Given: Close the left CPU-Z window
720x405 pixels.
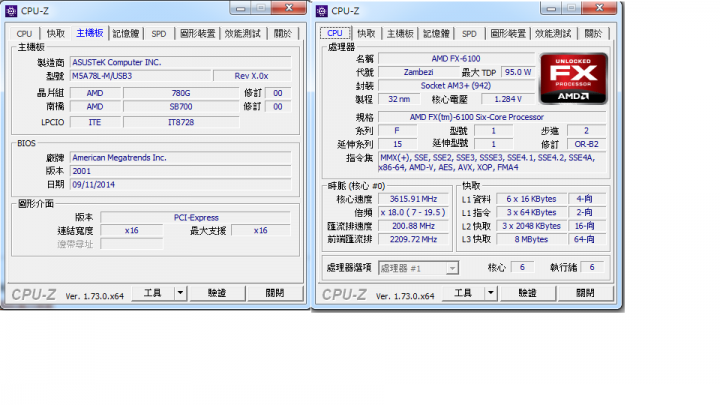Looking at the screenshot, I should [x=289, y=8].
